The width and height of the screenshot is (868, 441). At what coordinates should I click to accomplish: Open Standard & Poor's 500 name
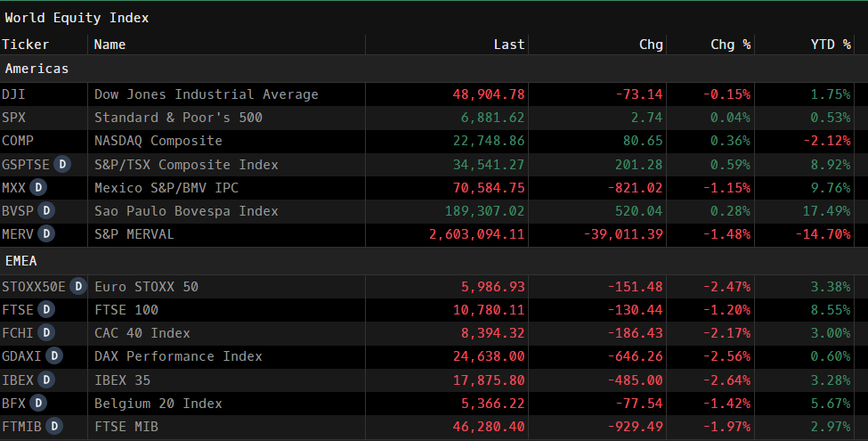pos(178,118)
